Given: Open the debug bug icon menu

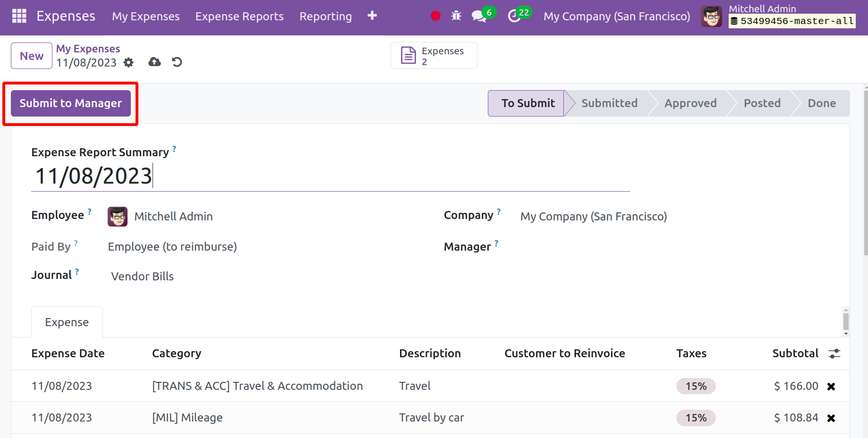Looking at the screenshot, I should 456,16.
